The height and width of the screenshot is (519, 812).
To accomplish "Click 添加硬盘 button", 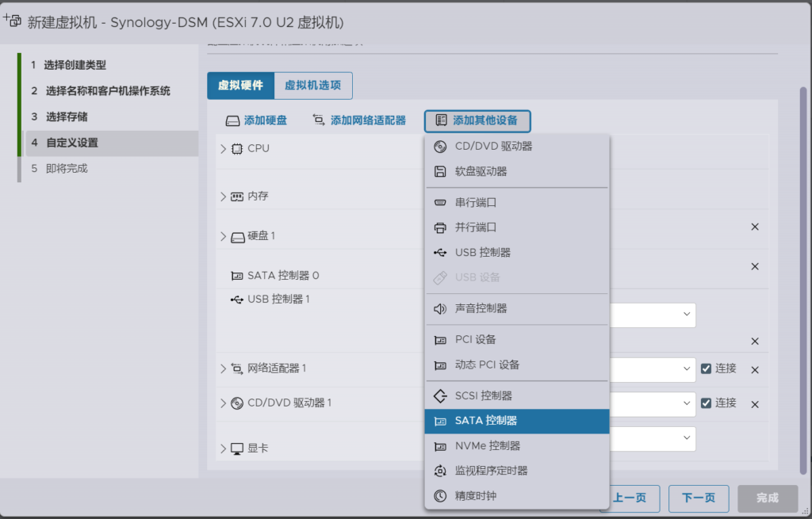I will (256, 120).
